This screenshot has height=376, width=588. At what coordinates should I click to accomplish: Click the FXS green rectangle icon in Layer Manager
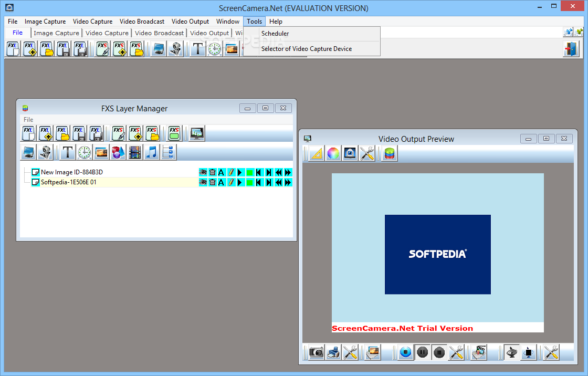pos(174,133)
